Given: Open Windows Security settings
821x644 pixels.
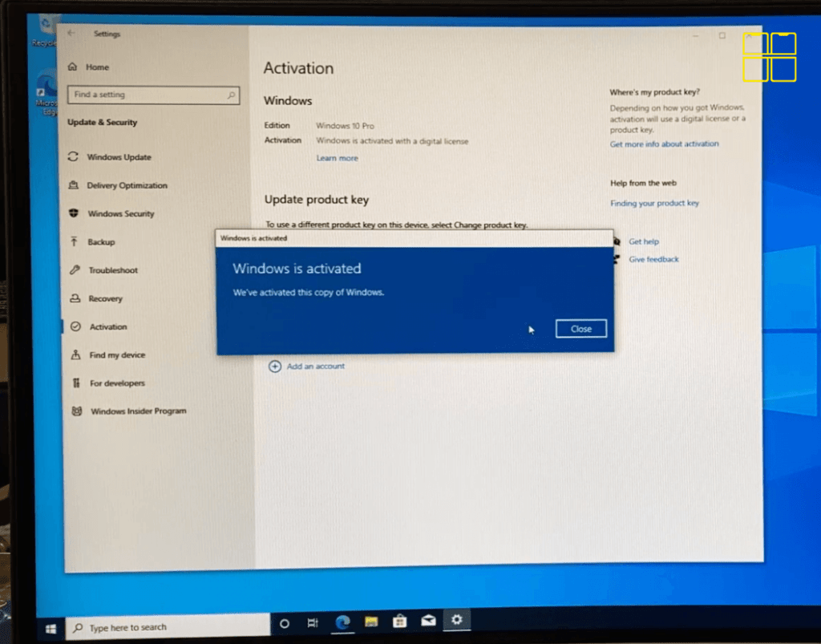Looking at the screenshot, I should tap(72, 213).
